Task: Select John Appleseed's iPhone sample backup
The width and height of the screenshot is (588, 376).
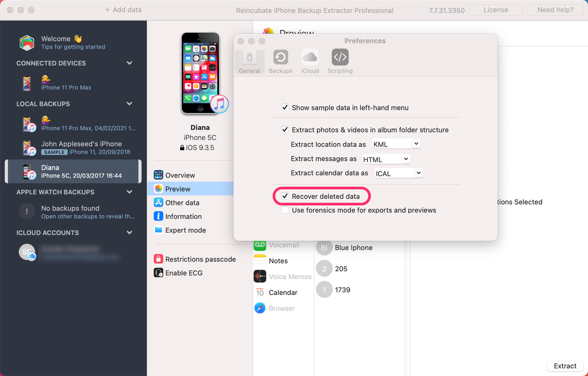Action: coord(73,148)
